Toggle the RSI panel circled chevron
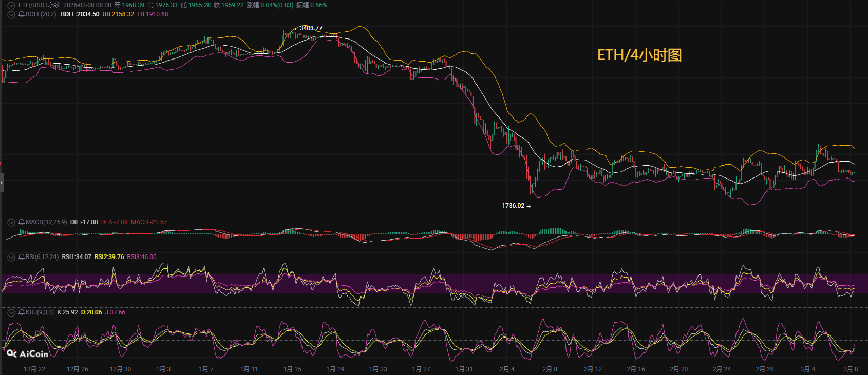The height and width of the screenshot is (375, 868). [x=11, y=257]
